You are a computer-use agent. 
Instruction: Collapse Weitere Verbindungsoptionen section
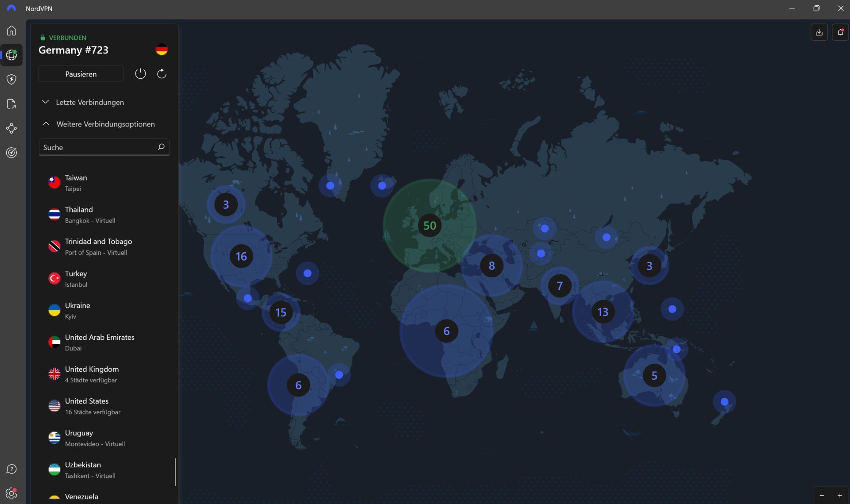[x=46, y=123]
